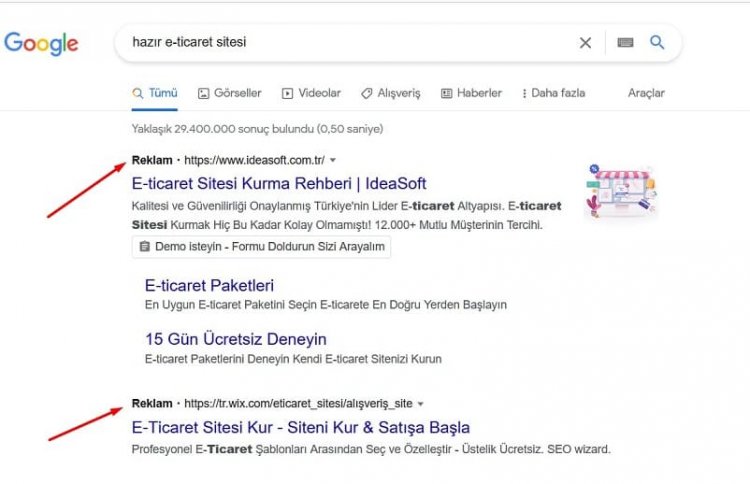Image resolution: width=750 pixels, height=484 pixels.
Task: Click the Google logo
Action: (41, 44)
